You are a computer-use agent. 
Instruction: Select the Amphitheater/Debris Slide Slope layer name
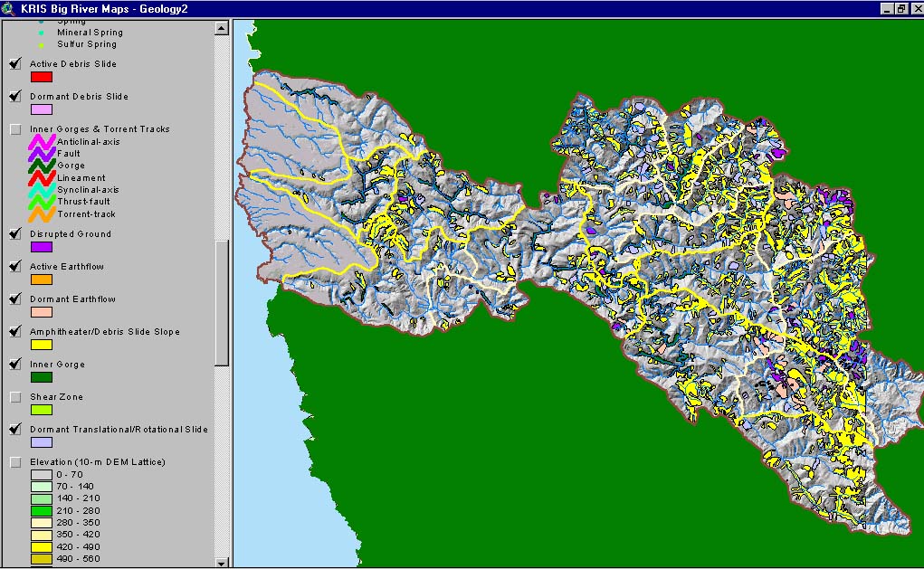105,332
